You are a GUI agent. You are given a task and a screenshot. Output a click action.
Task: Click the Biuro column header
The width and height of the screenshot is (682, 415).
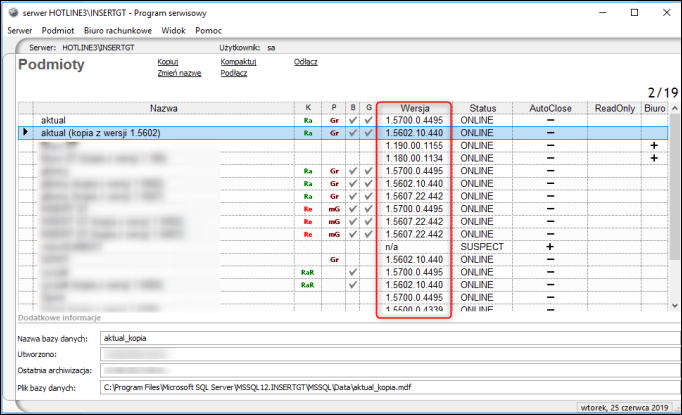coord(655,108)
